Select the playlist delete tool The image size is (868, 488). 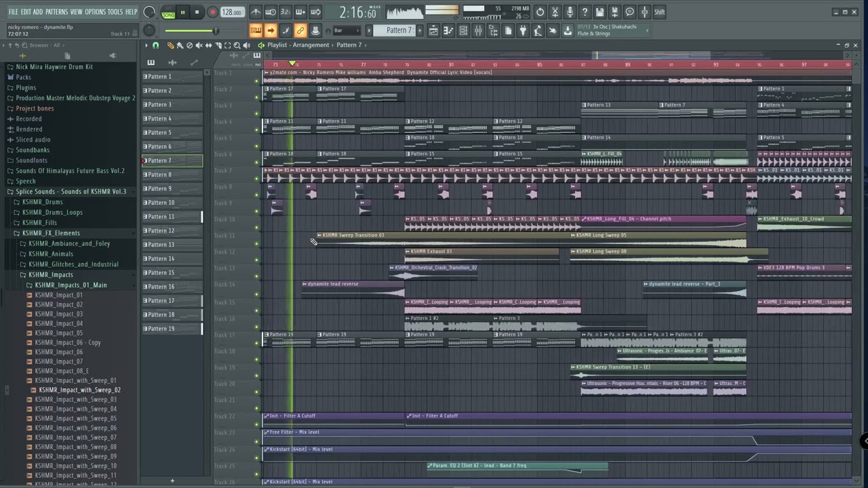point(189,45)
